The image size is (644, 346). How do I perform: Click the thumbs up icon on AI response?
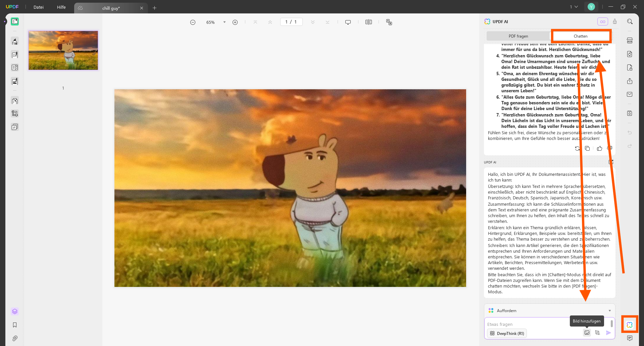click(599, 148)
